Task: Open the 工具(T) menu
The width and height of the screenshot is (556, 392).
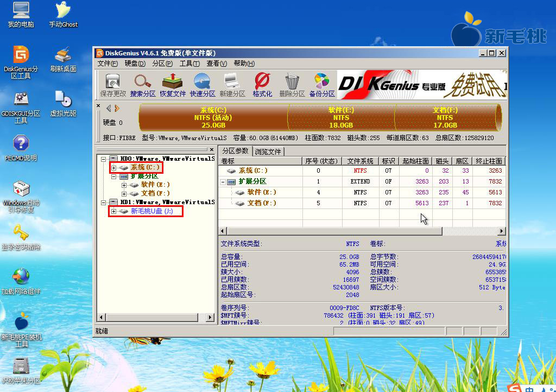Action: [x=189, y=64]
